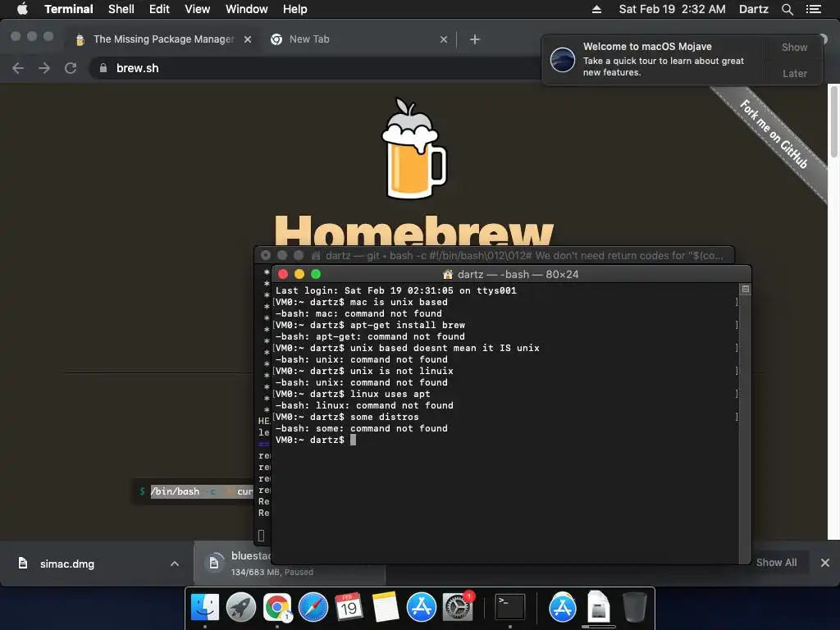Open the Shell menu
The width and height of the screenshot is (840, 630).
[x=121, y=9]
